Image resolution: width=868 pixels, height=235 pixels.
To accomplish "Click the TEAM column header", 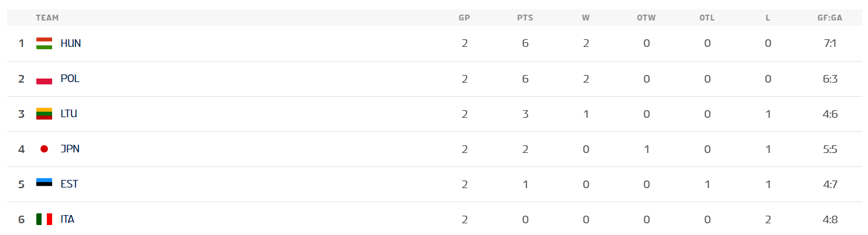I will pyautogui.click(x=47, y=18).
